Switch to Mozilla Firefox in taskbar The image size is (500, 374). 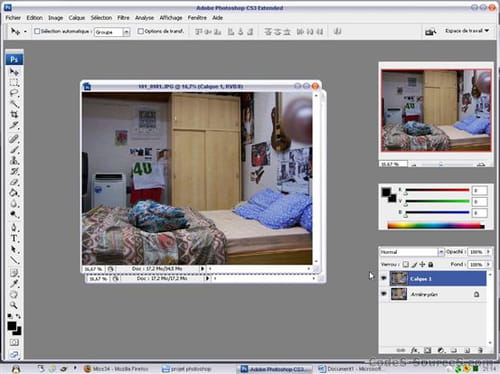(x=116, y=369)
